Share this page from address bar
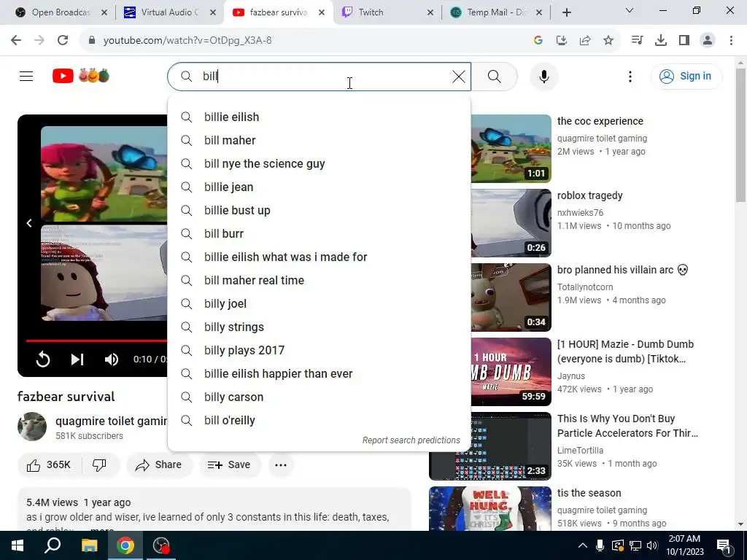The image size is (747, 560). pos(584,41)
